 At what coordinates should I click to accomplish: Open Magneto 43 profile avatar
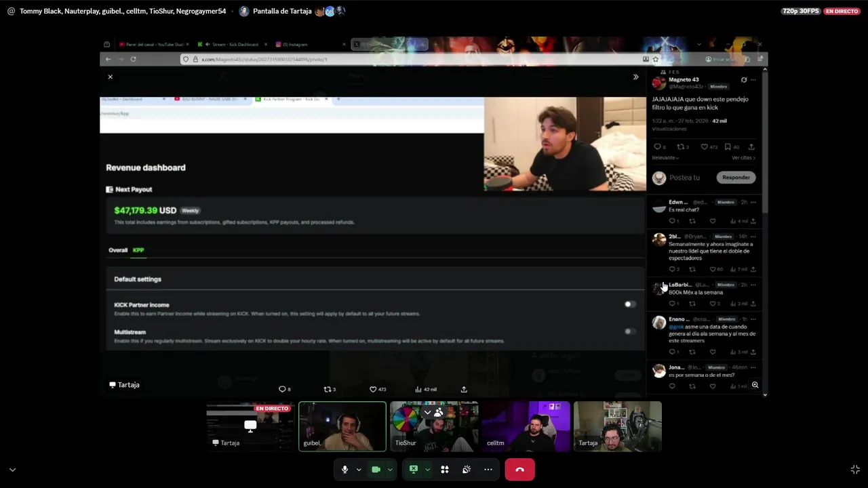[658, 83]
